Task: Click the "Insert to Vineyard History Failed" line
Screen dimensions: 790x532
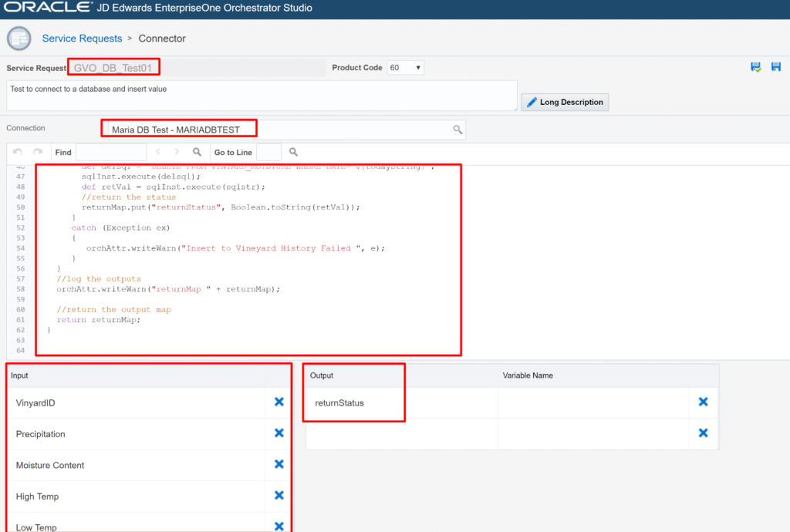Action: pos(235,248)
